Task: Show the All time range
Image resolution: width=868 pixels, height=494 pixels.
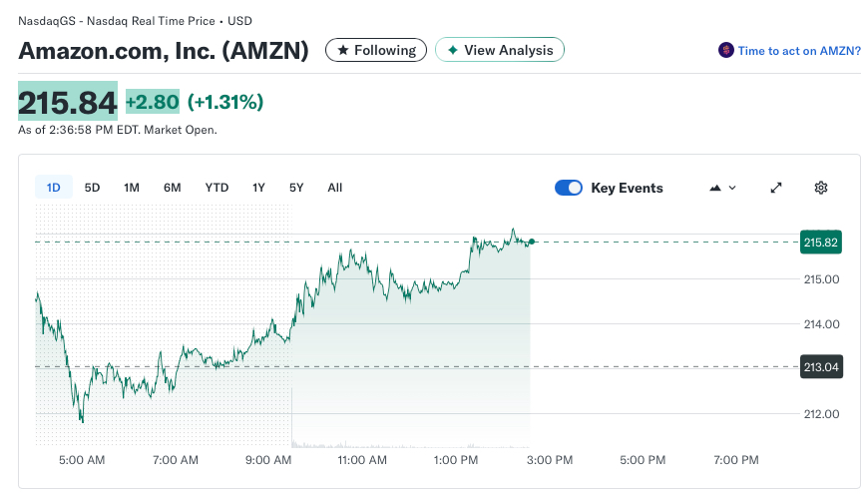Action: [335, 188]
